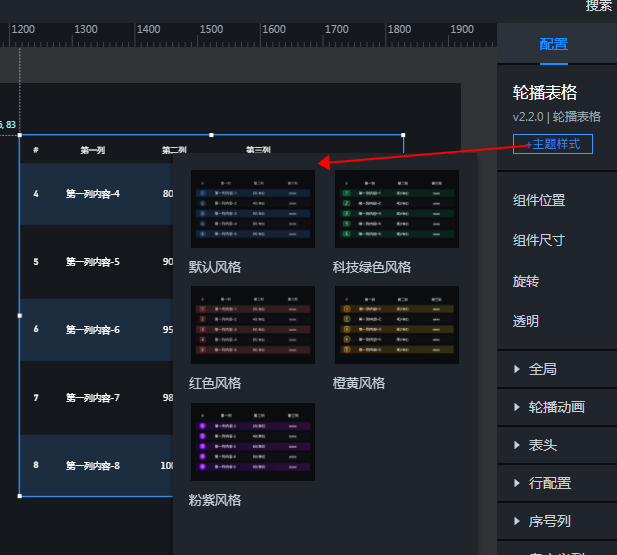Click the 组件尺寸 property row
The height and width of the screenshot is (555, 617).
[539, 240]
